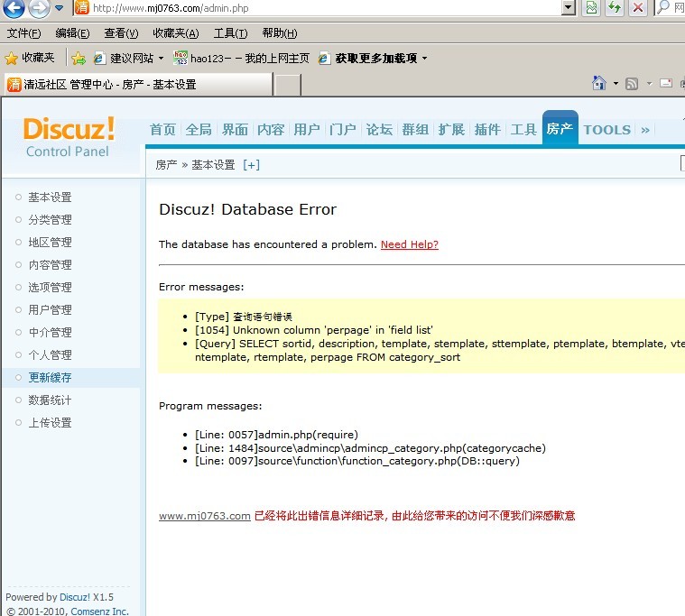
Task: Open 中介管理 in the left sidebar
Action: [x=50, y=332]
